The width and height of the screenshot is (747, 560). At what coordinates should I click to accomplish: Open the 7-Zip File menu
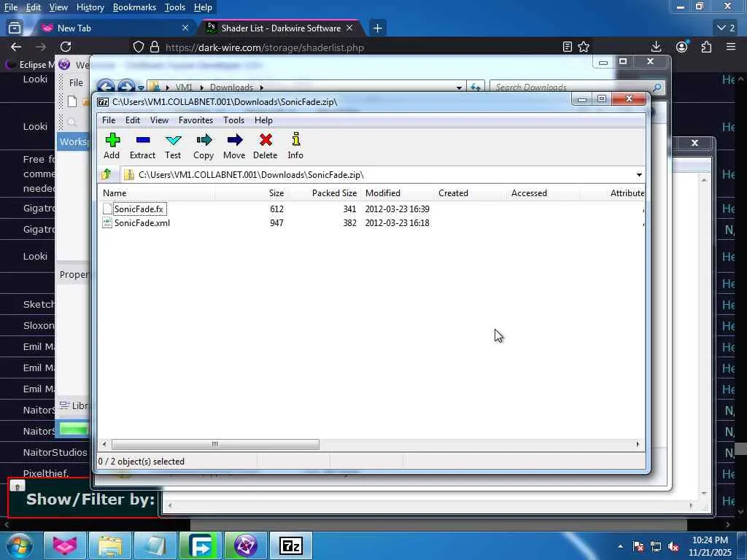tap(109, 120)
